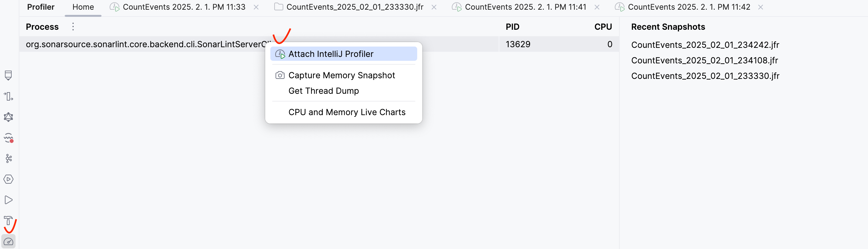Open CPU and Memory Live Charts
The image size is (868, 249).
coord(347,112)
